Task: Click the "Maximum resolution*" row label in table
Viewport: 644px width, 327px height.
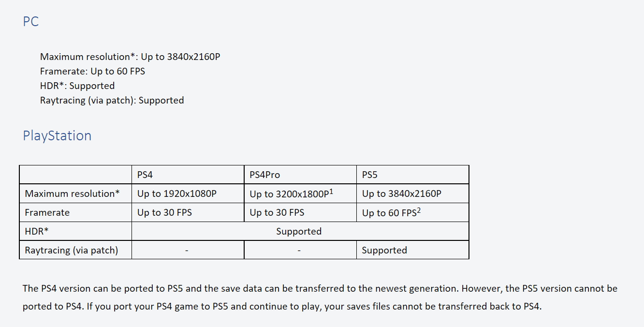Action: point(72,193)
